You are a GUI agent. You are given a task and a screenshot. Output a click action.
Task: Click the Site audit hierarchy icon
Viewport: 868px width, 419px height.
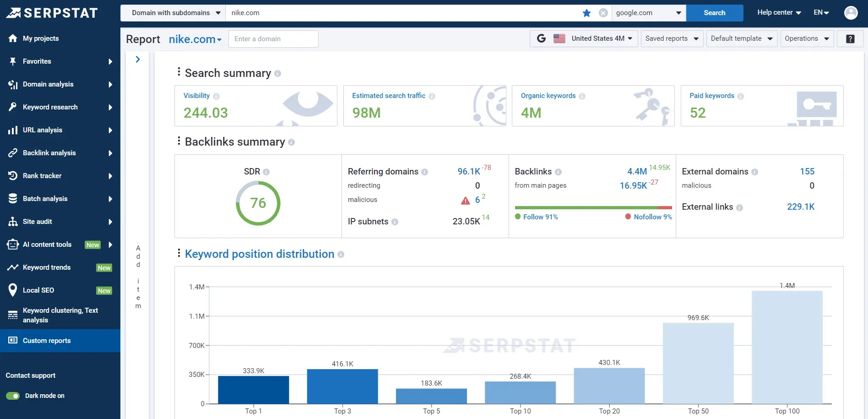13,222
